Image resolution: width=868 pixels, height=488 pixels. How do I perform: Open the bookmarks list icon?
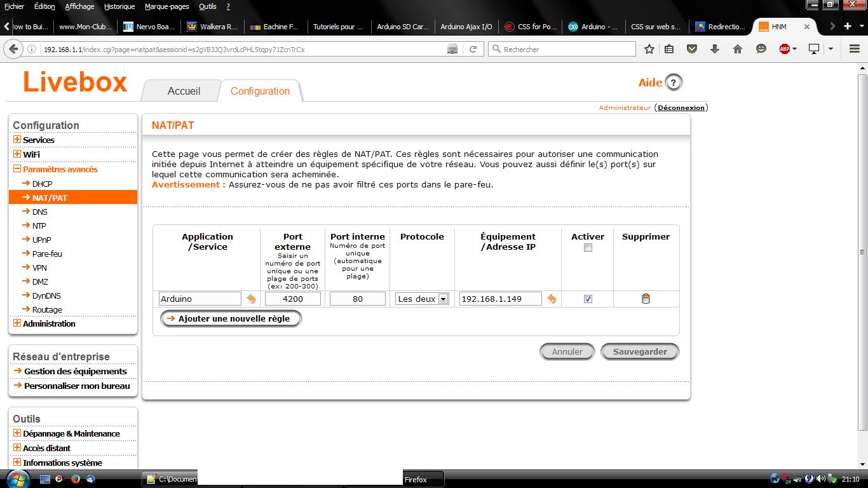[x=669, y=49]
